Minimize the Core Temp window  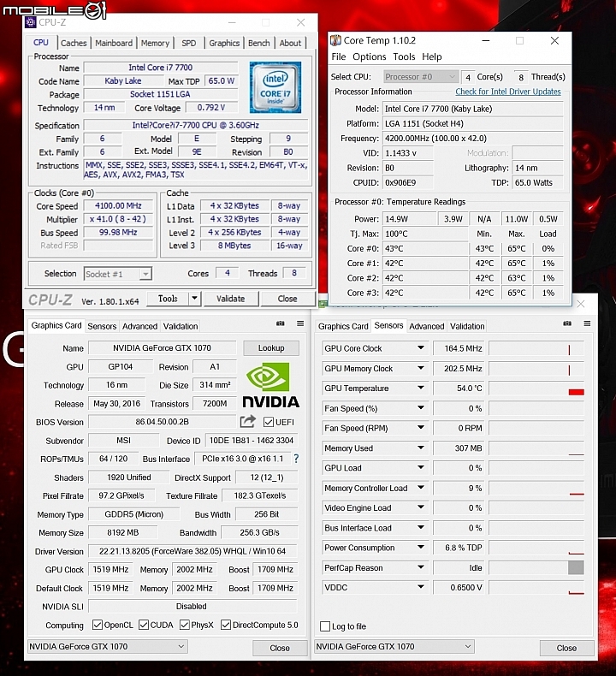tap(486, 40)
